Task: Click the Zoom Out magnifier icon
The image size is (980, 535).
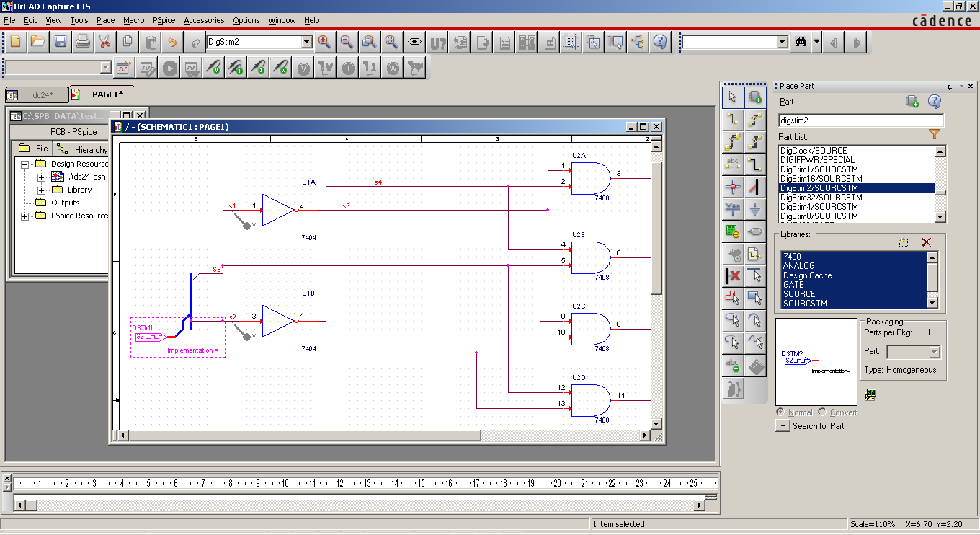Action: coord(347,41)
